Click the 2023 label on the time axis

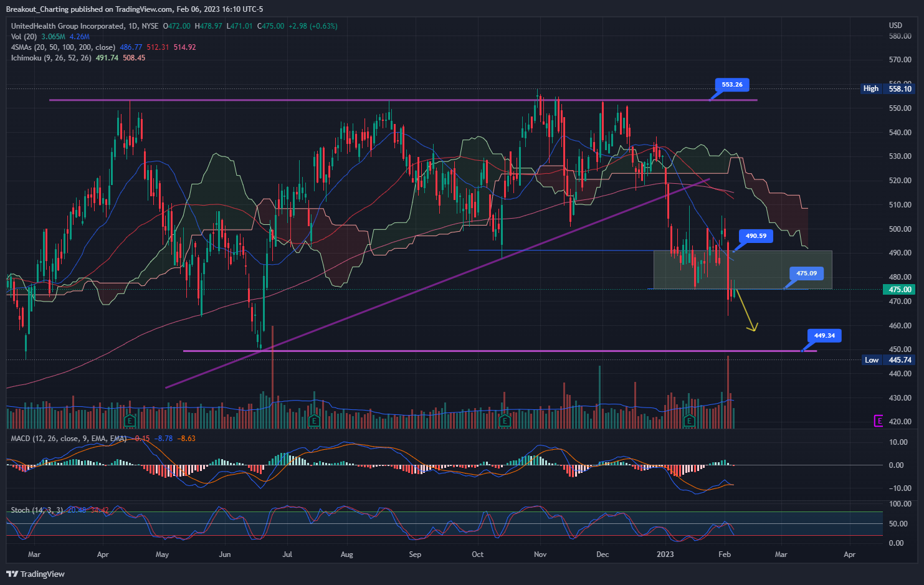[665, 554]
